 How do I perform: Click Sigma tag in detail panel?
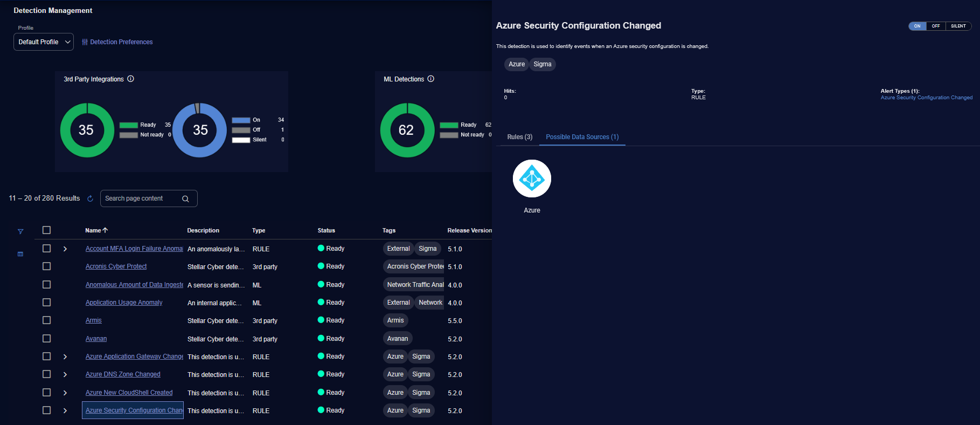[x=543, y=64]
